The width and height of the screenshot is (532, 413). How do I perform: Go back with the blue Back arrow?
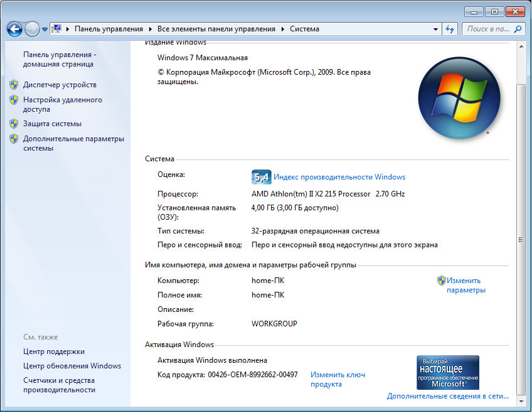pyautogui.click(x=14, y=29)
